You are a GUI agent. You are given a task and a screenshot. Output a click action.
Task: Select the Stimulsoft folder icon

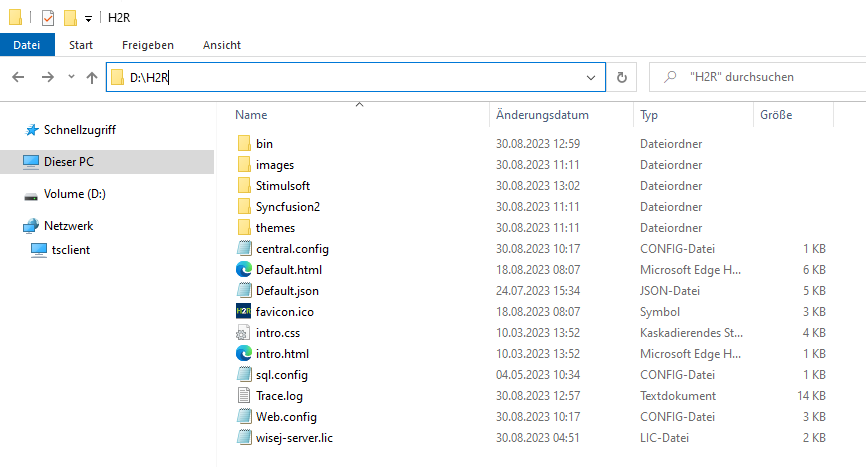point(244,186)
